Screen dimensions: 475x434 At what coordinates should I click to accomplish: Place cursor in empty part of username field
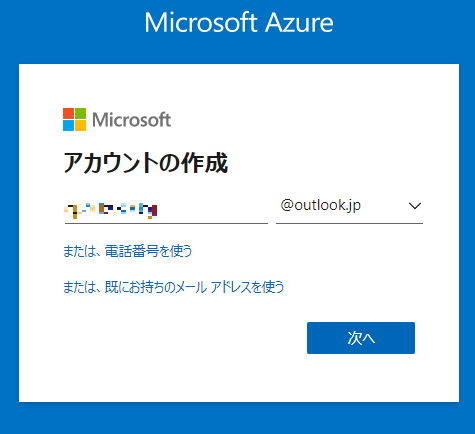[x=213, y=209]
